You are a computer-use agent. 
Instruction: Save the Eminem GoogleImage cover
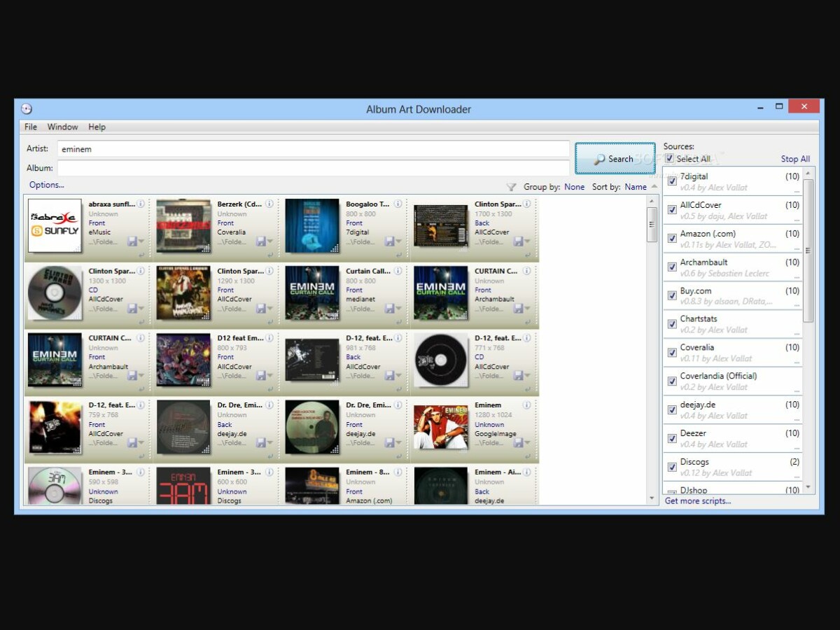click(x=518, y=443)
